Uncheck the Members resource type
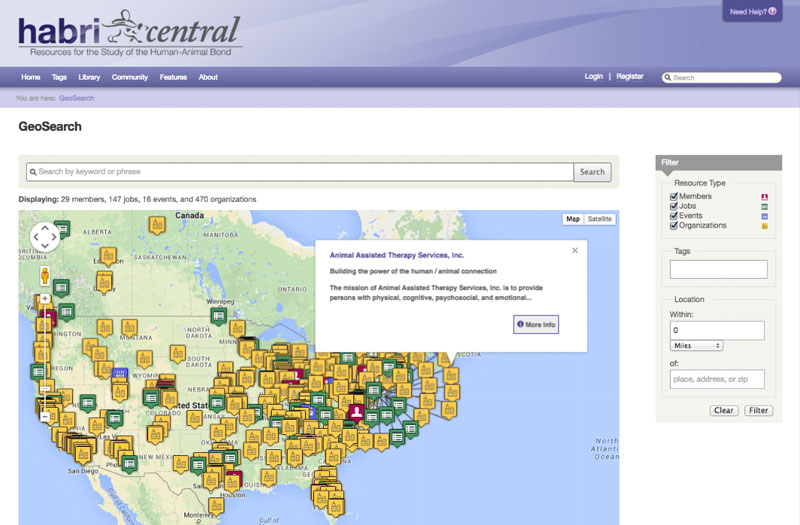Viewport: 800px width, 525px height. pyautogui.click(x=673, y=196)
